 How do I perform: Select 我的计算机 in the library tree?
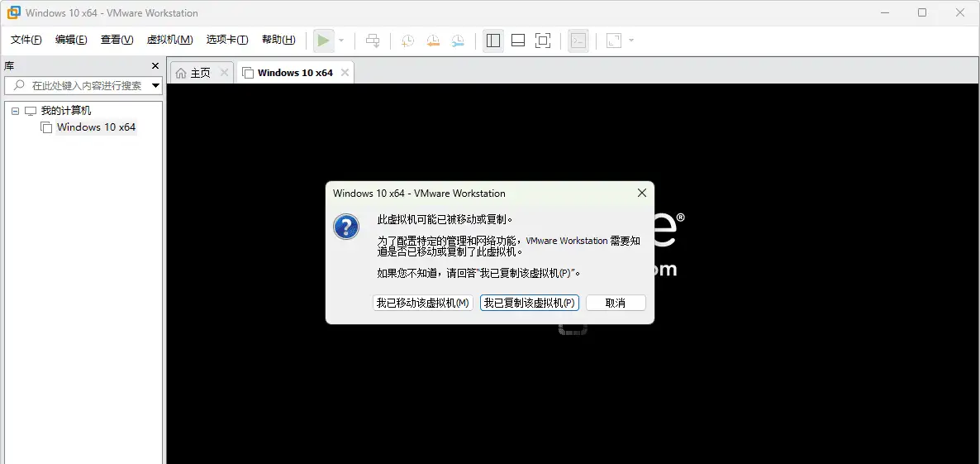65,111
